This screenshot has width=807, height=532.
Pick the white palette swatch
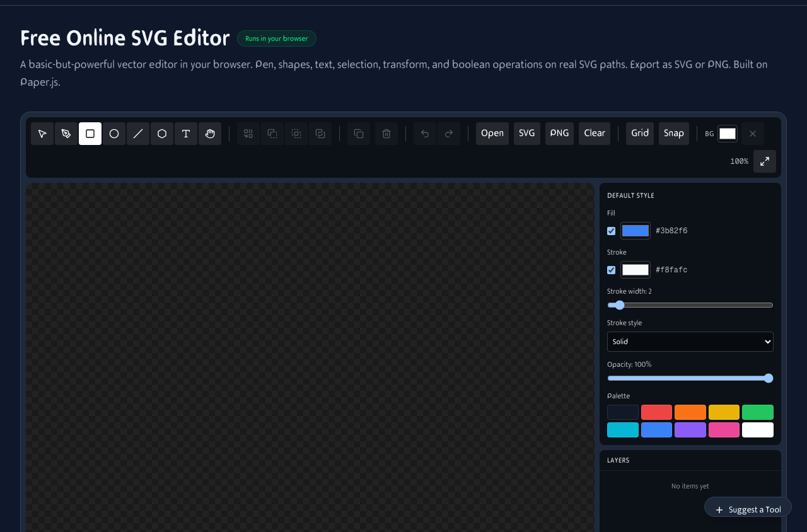(x=758, y=430)
